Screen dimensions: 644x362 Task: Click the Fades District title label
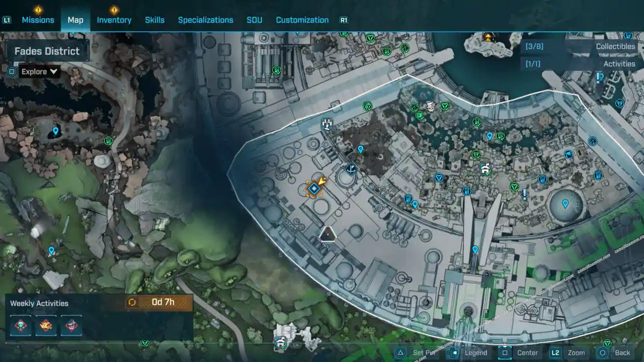[47, 51]
